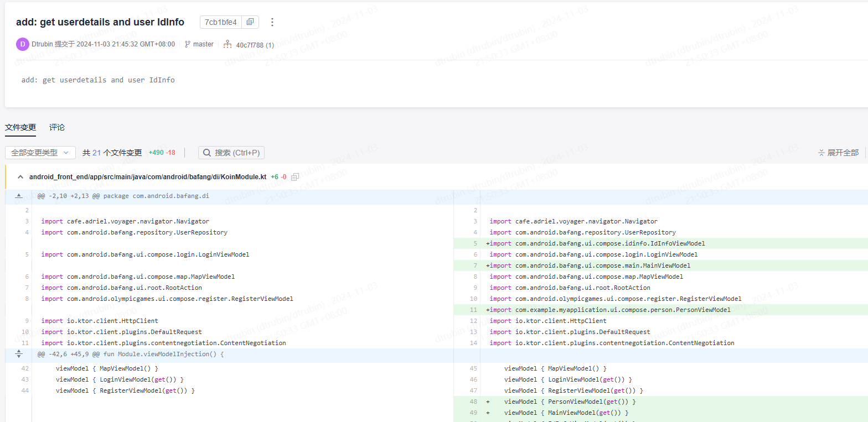Click the magnifier icon in search box
Screen dimensions: 868x422
click(x=207, y=153)
